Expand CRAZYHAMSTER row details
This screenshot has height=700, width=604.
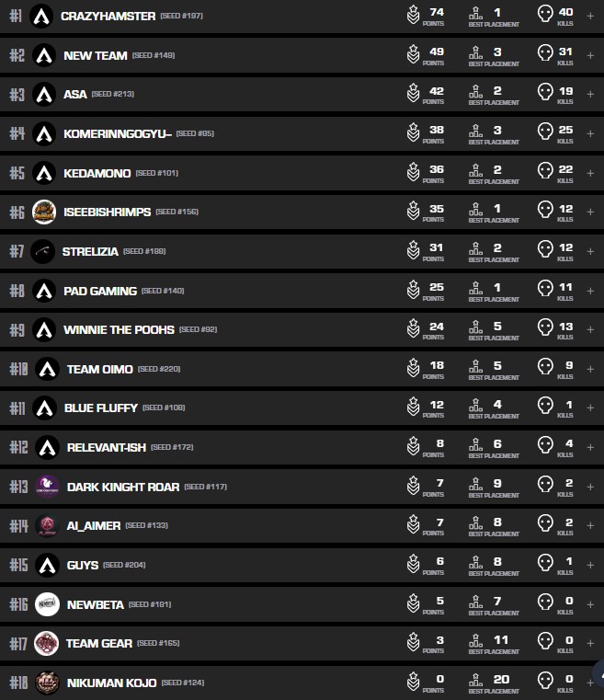coord(589,16)
